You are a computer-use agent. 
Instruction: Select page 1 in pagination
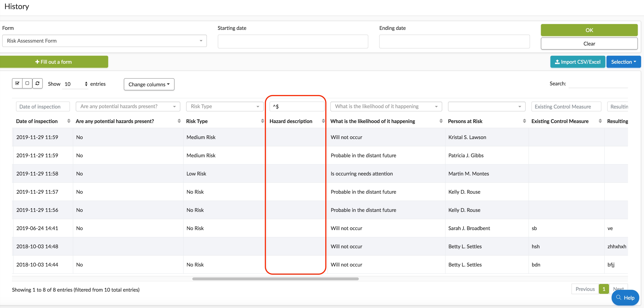tap(604, 289)
